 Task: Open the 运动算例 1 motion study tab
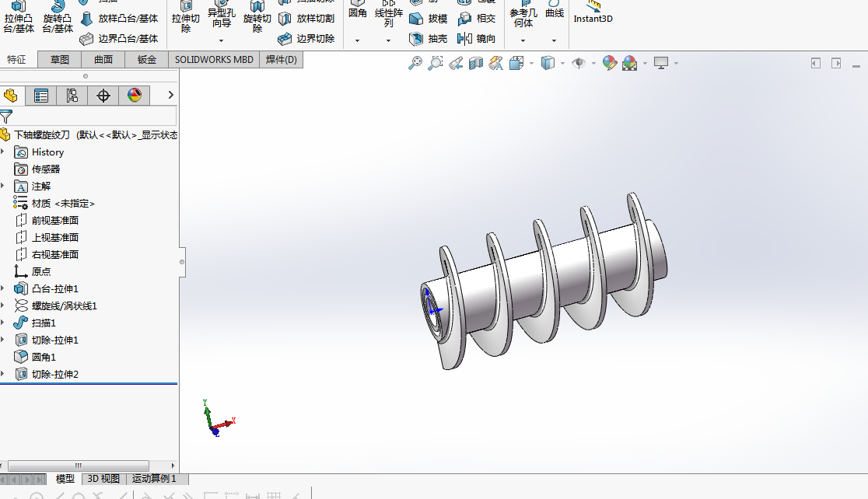[x=157, y=479]
